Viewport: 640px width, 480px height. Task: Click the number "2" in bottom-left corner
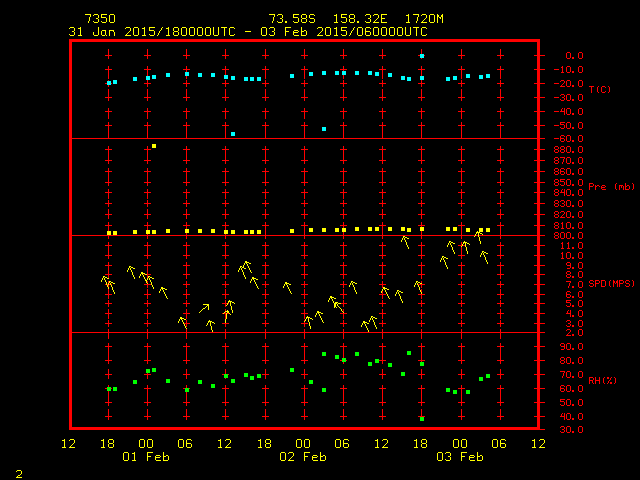click(x=18, y=471)
